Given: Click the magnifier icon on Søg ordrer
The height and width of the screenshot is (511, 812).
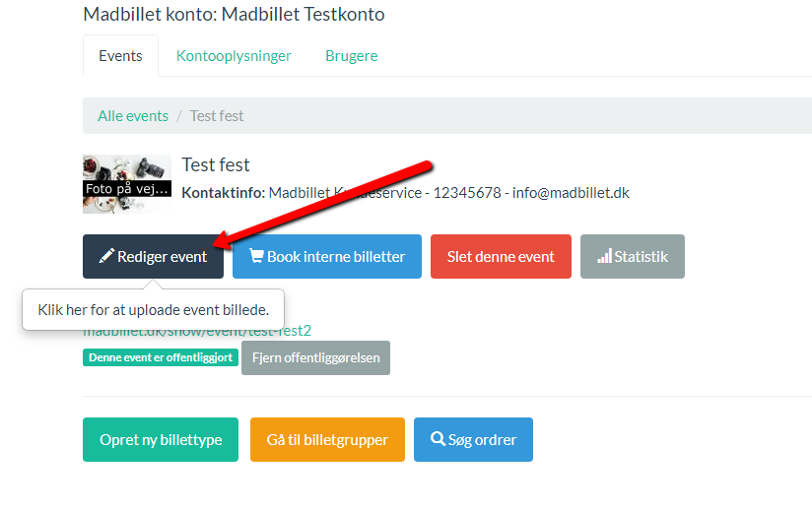Looking at the screenshot, I should click(x=439, y=438).
